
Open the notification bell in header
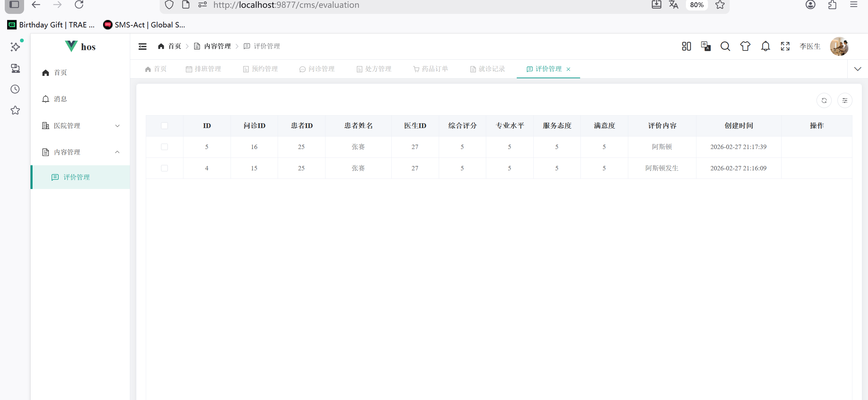(x=765, y=46)
